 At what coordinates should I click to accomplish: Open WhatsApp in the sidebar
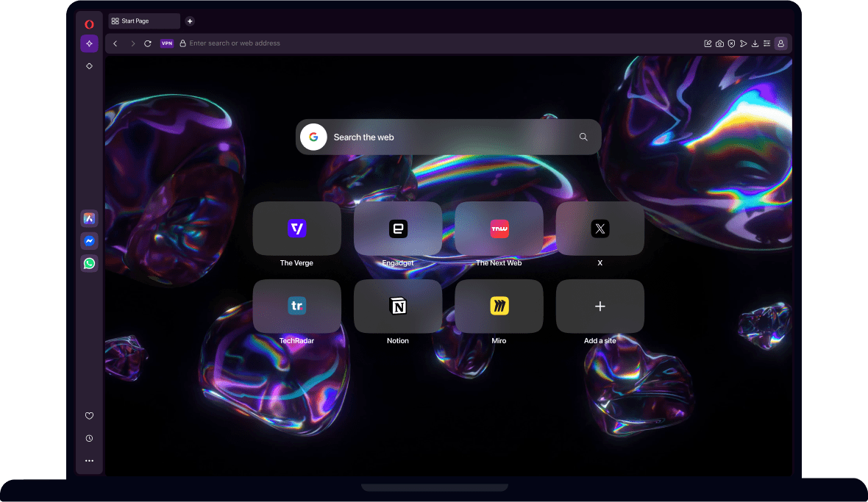(x=89, y=263)
